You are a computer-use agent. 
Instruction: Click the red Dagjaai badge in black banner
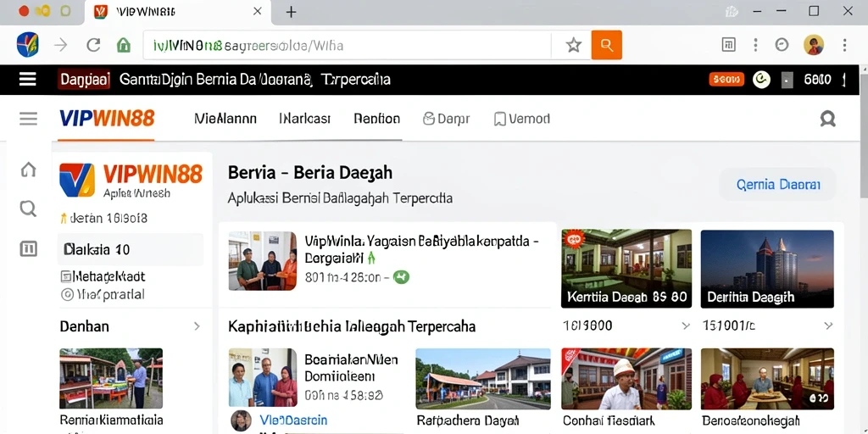coord(84,80)
